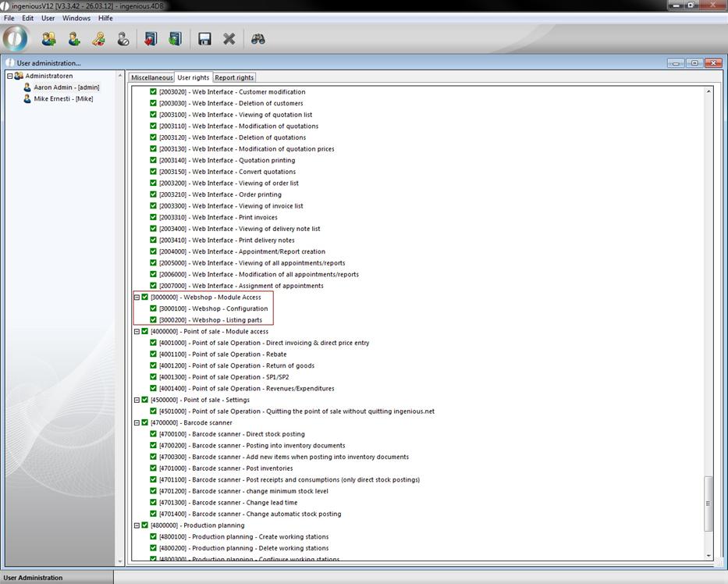Collapse the Administratoren group in user tree
Viewport: 728px width, 584px height.
tap(10, 76)
